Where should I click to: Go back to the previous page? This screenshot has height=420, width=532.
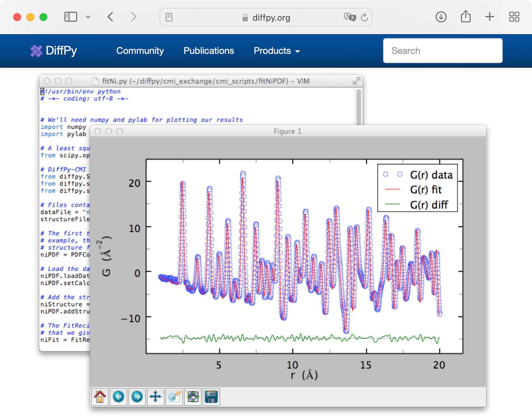click(x=110, y=17)
